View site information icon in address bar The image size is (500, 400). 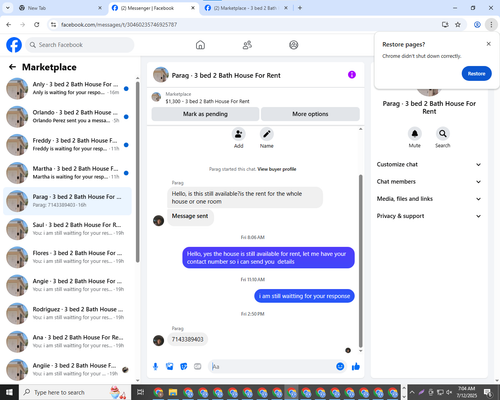[x=53, y=25]
